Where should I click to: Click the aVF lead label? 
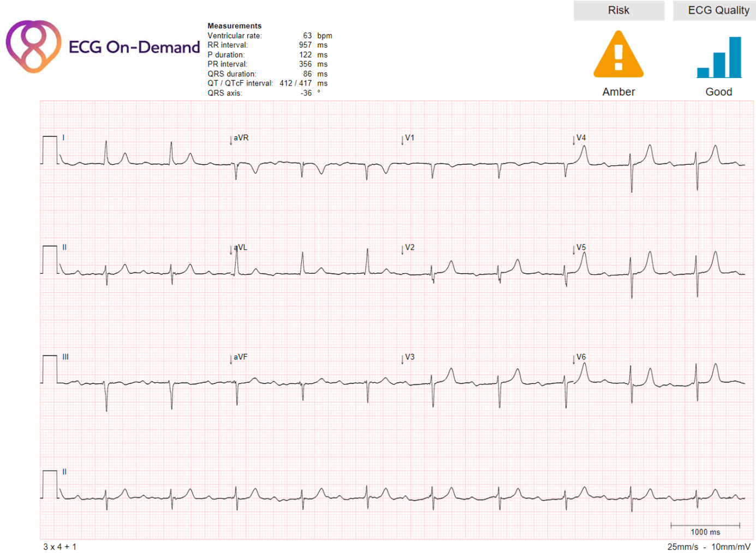point(240,357)
